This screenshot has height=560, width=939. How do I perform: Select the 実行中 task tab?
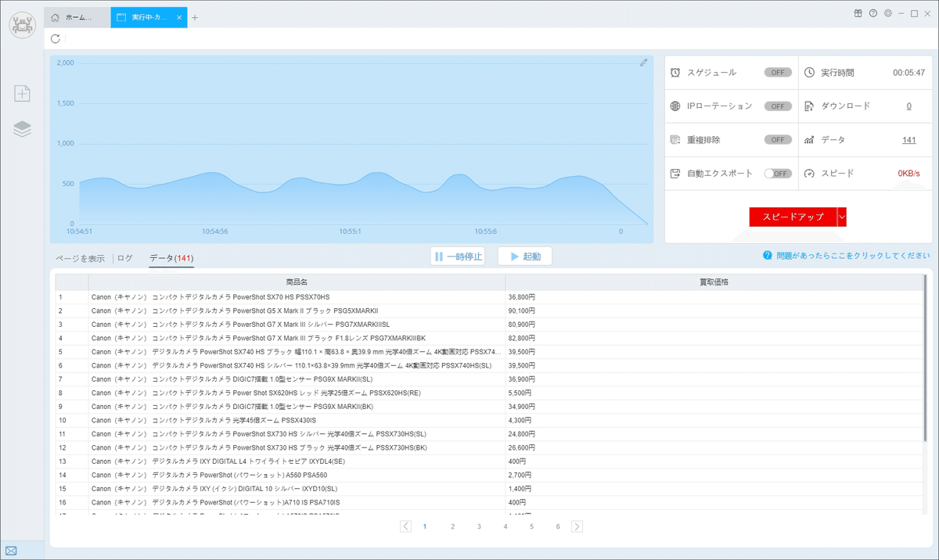(149, 17)
